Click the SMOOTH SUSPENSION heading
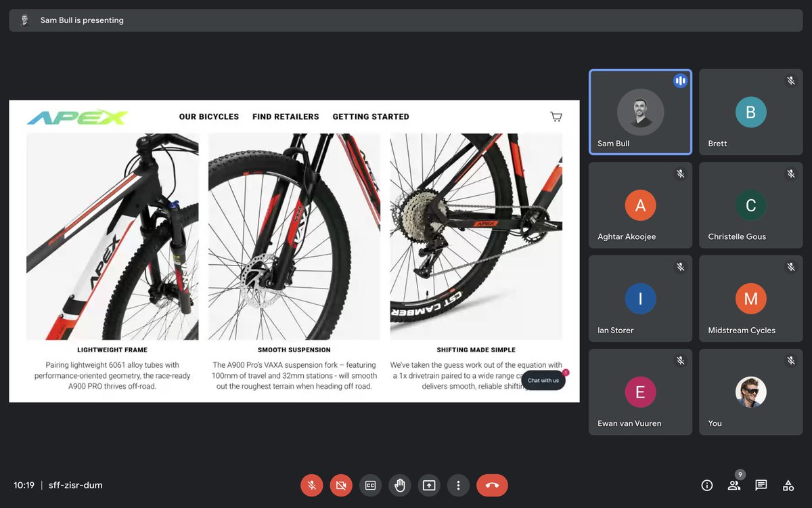Viewport: 812px width, 508px height. pos(294,350)
